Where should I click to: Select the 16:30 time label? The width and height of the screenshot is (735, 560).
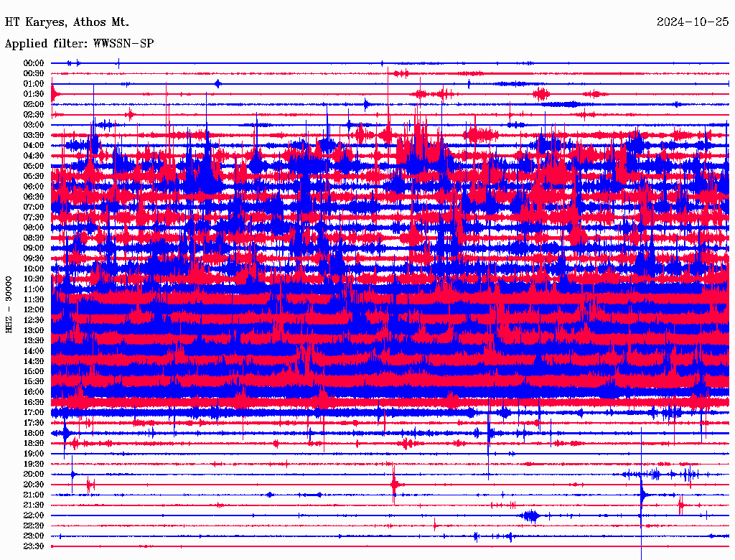34,403
